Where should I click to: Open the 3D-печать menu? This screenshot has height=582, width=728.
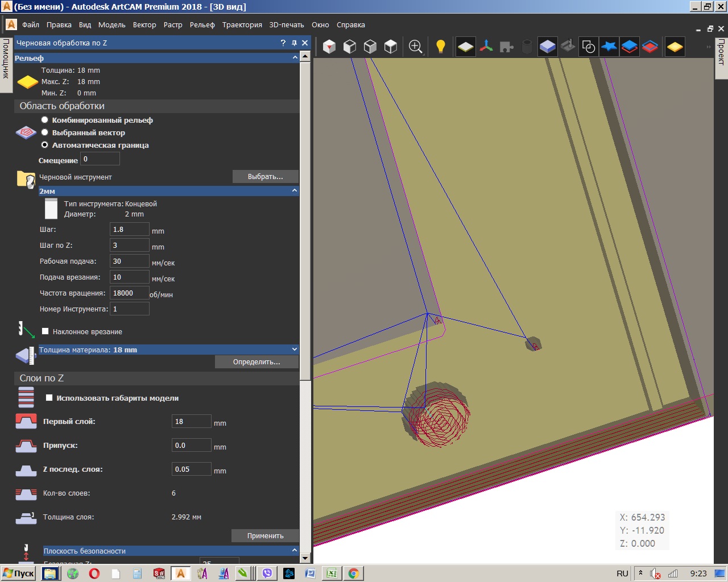[x=287, y=25]
